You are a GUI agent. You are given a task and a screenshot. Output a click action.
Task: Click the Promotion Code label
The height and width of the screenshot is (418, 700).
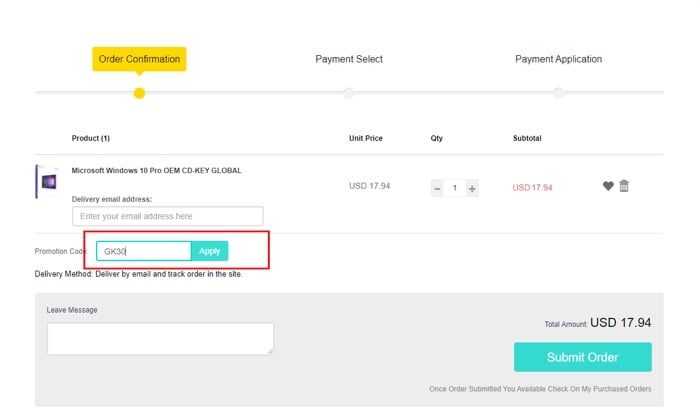61,251
